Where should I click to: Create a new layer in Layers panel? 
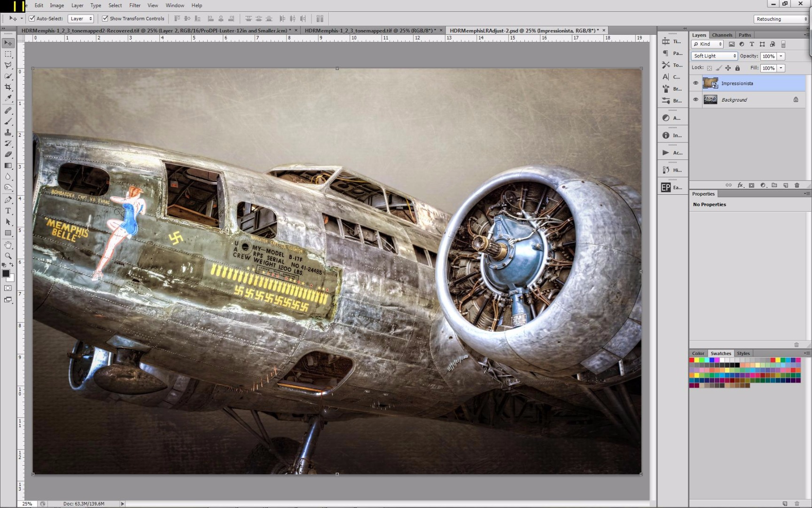click(x=786, y=185)
